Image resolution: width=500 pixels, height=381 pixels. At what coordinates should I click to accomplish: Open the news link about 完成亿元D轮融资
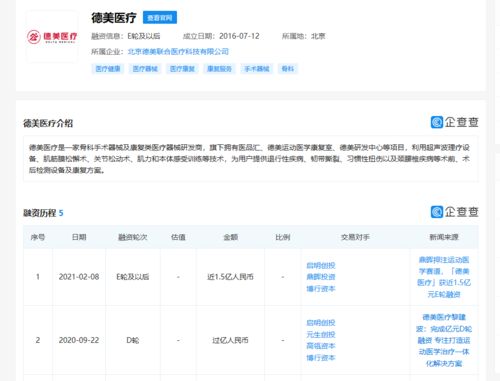tap(444, 340)
